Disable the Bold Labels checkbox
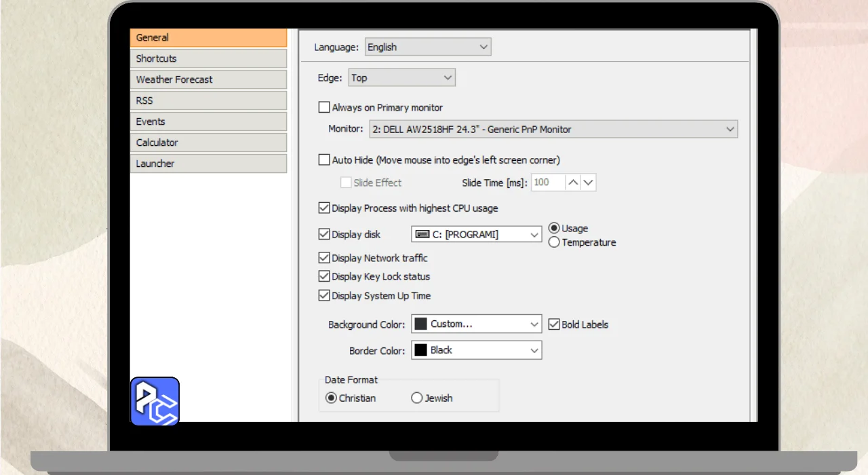Screen dimensions: 868x475 tap(554, 324)
